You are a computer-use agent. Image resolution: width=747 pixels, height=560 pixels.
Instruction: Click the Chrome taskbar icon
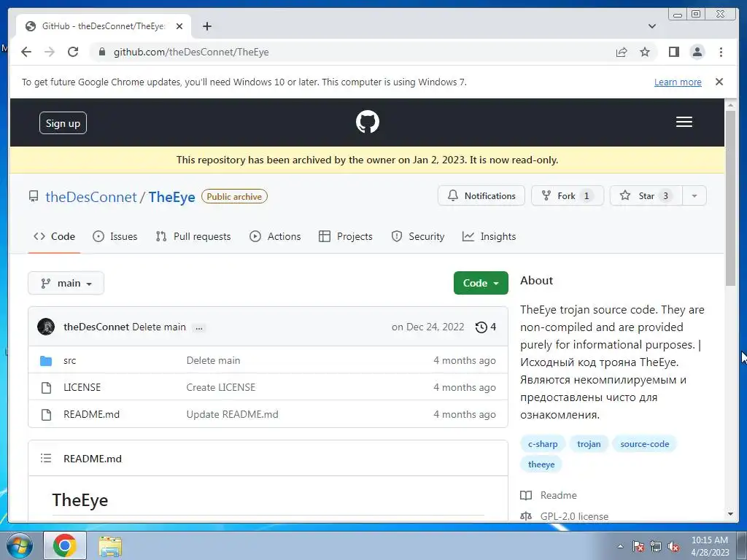point(65,545)
